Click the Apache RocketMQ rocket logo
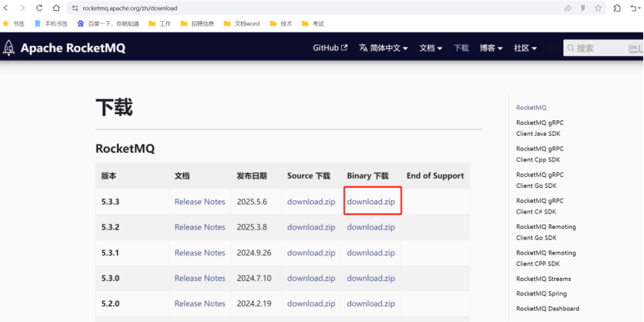644x322 pixels. pos(8,48)
